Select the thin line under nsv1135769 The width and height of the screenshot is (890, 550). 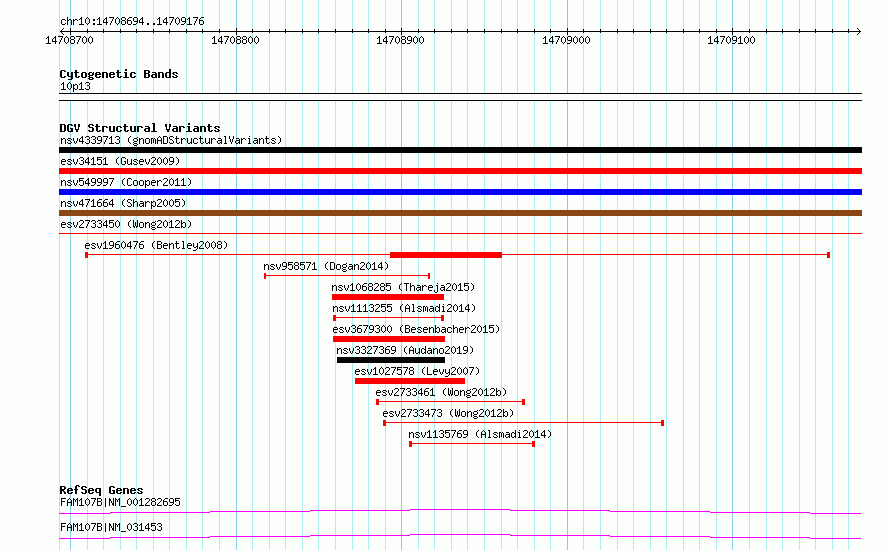click(472, 444)
